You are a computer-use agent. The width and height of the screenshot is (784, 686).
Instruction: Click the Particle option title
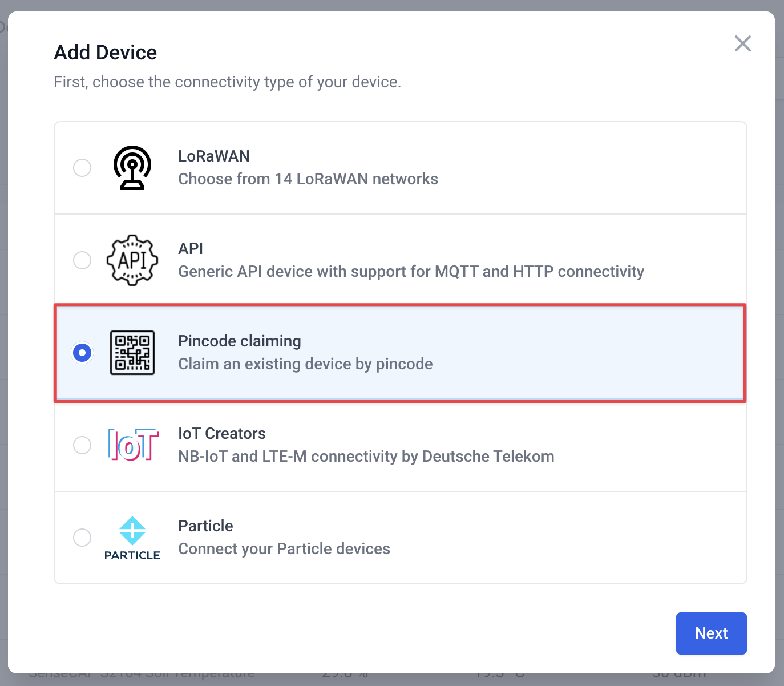[205, 526]
